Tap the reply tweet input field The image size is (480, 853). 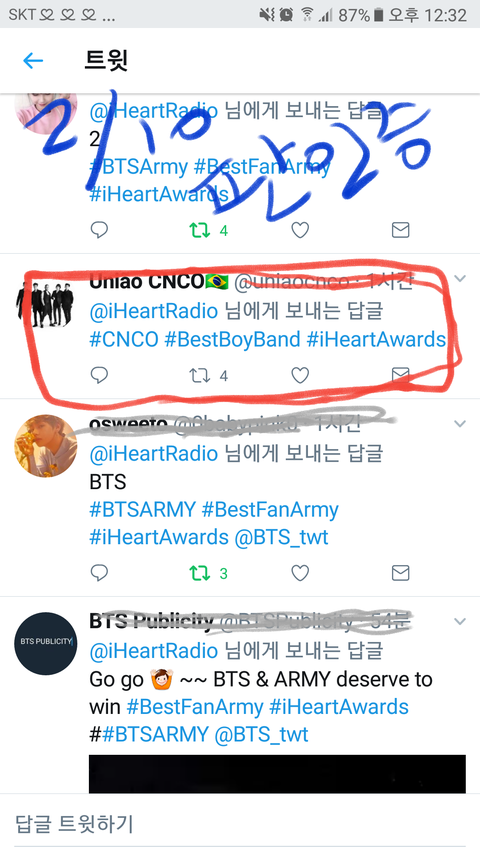(x=240, y=823)
